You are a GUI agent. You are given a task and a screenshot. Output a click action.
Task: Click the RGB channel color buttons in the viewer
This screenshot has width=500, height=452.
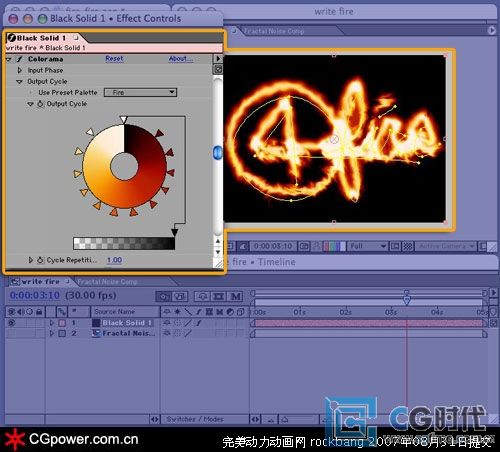[x=334, y=246]
